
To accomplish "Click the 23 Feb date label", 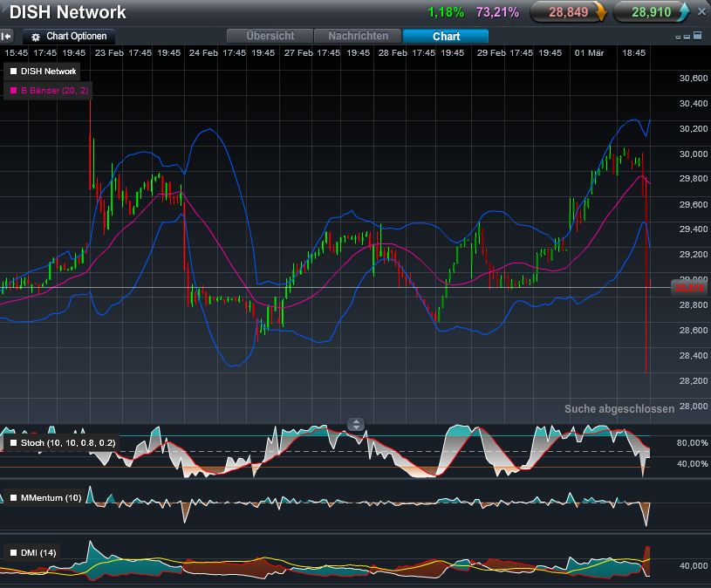I will pyautogui.click(x=109, y=53).
